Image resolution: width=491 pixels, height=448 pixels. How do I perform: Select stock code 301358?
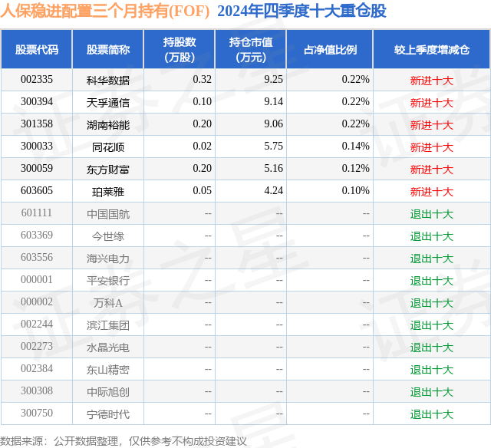tap(37, 124)
